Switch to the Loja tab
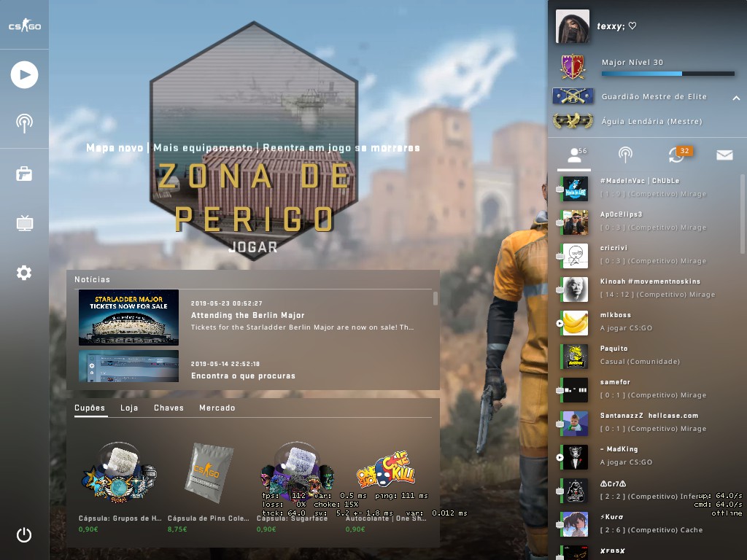 click(129, 408)
